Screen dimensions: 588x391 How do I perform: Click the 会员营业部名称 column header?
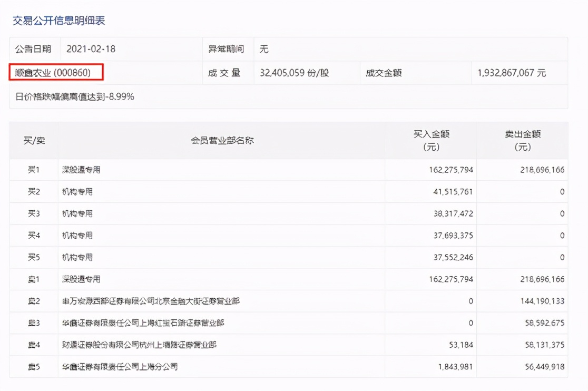pyautogui.click(x=222, y=141)
